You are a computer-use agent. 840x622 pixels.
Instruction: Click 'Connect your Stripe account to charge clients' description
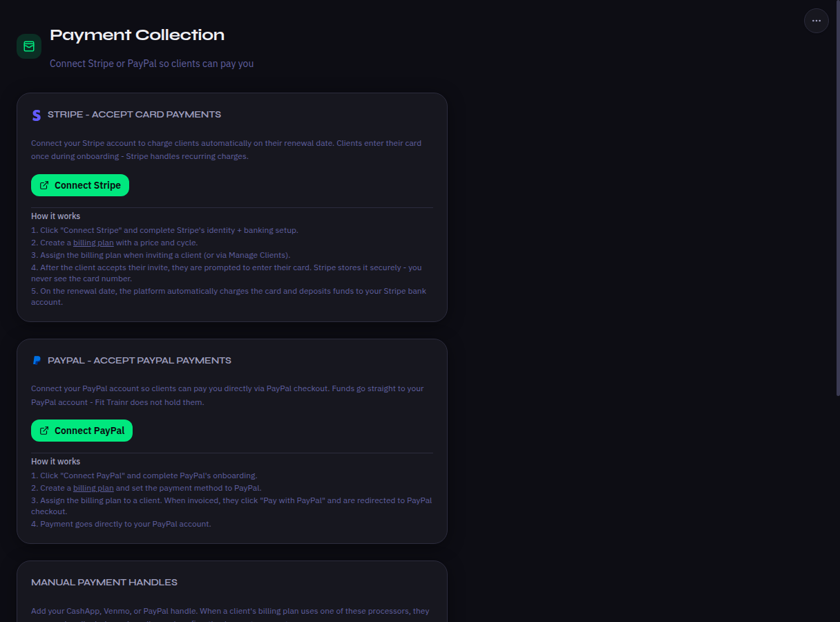[226, 150]
